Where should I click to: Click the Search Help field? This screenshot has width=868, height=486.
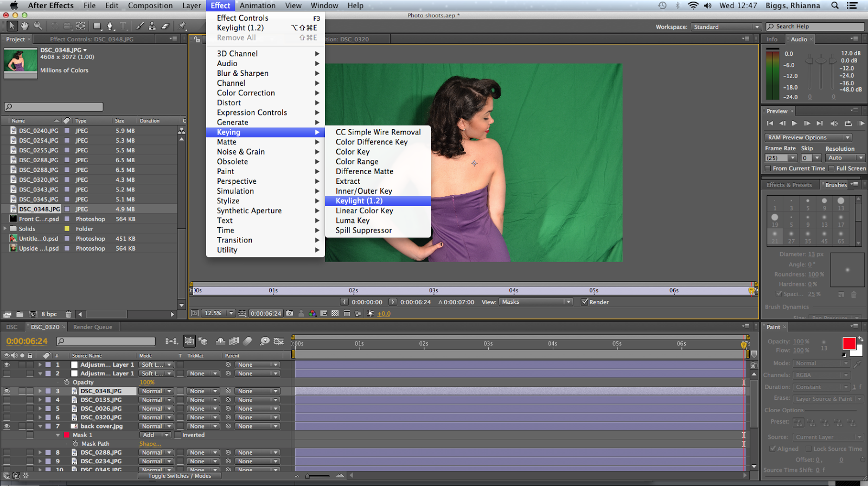coord(815,27)
